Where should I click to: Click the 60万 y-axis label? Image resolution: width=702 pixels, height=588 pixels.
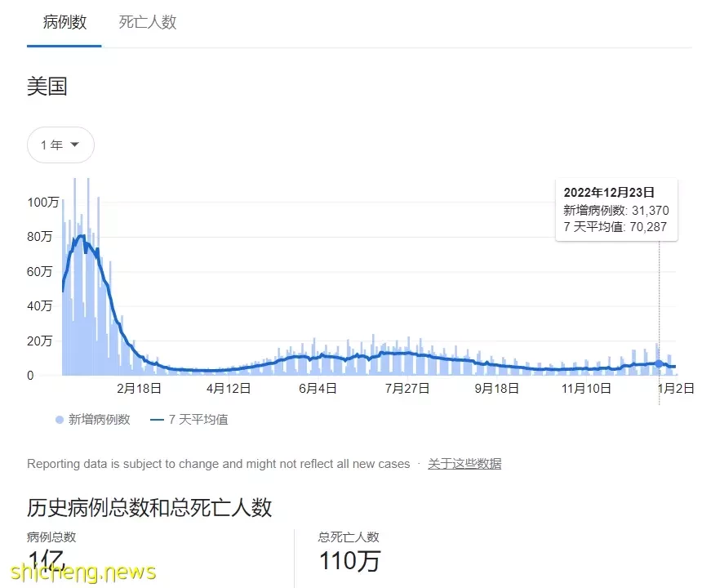(39, 271)
